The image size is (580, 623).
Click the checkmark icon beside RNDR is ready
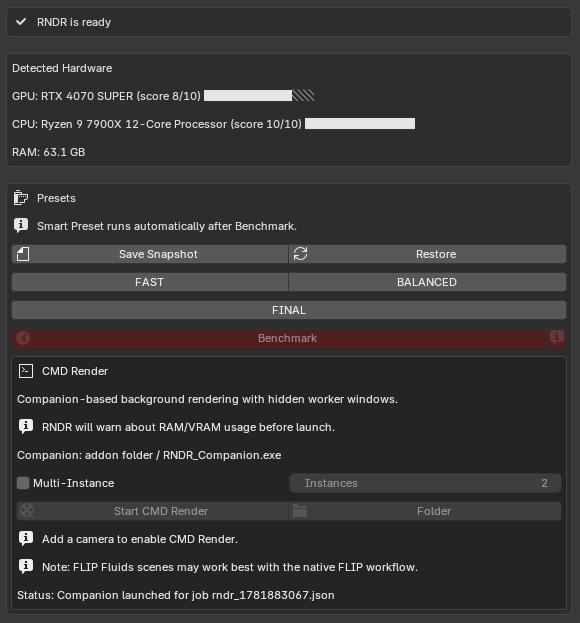pyautogui.click(x=21, y=22)
